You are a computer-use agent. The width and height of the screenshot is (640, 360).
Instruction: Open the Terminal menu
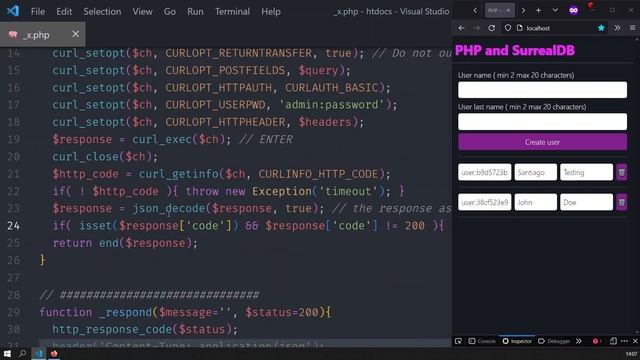(x=232, y=11)
